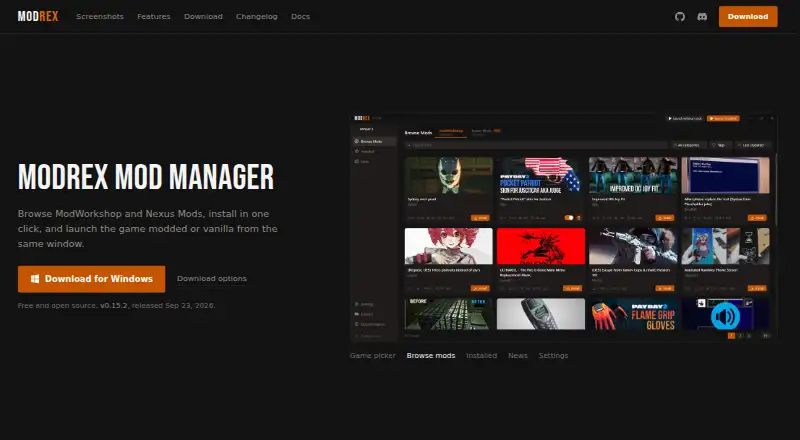Install the Improved DC Joy Fit mod

[x=665, y=217]
